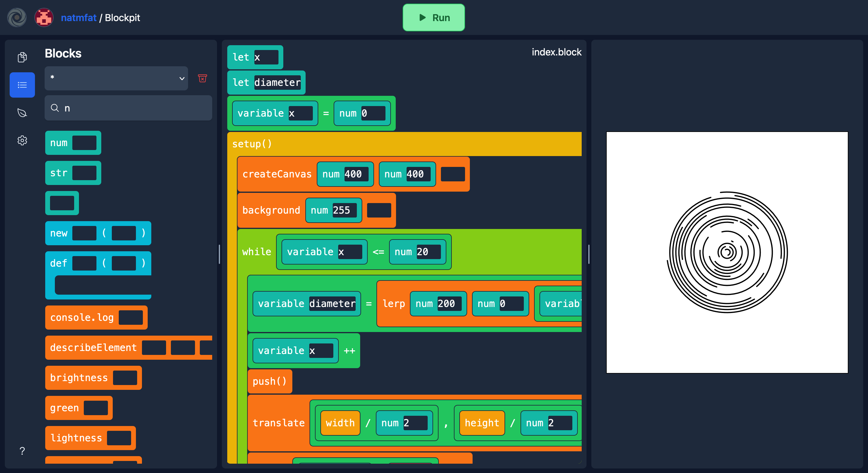Click the red trash delete icon
The image size is (868, 473).
click(x=203, y=78)
